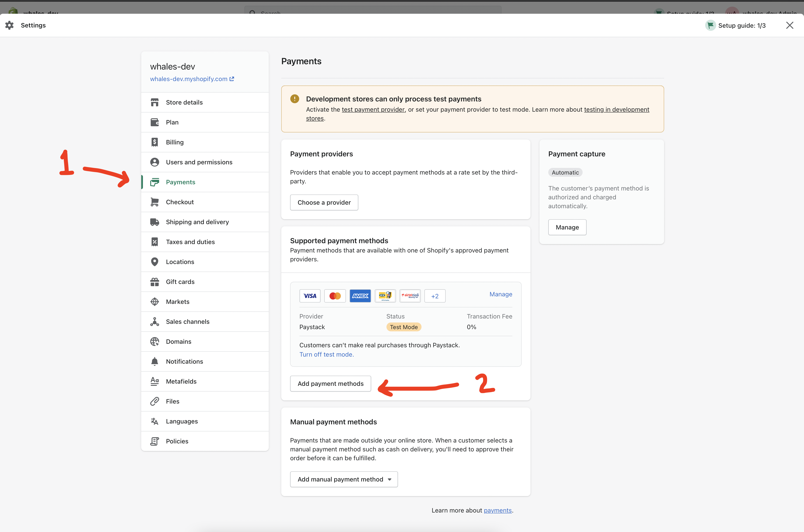804x532 pixels.
Task: Open Notifications settings
Action: click(205, 361)
